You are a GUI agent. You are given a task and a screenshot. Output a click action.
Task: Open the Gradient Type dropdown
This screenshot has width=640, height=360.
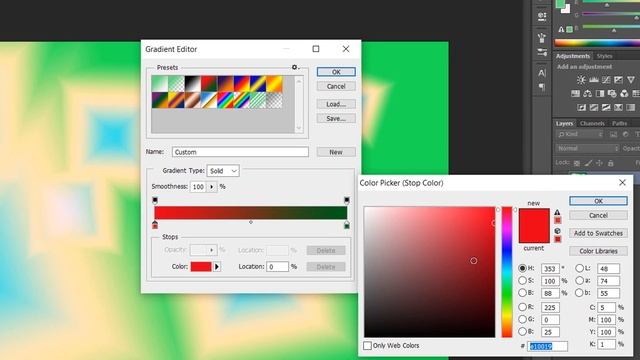223,171
